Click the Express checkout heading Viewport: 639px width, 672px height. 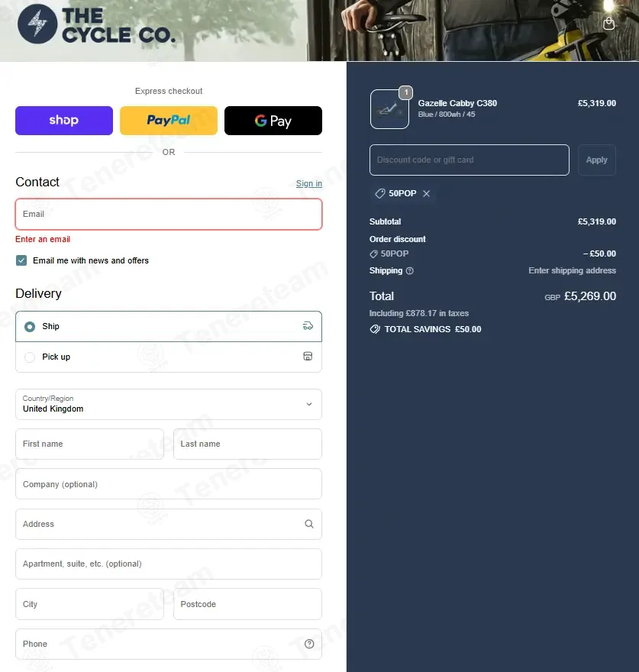point(169,92)
